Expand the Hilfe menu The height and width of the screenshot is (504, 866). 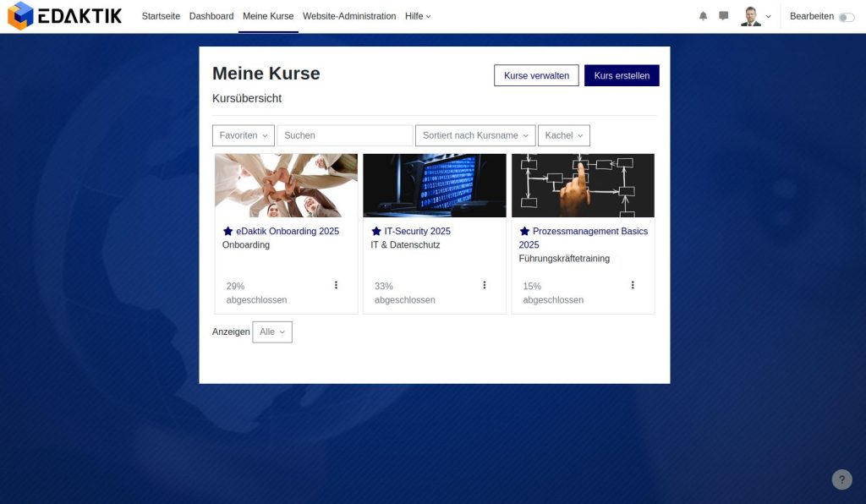click(x=418, y=16)
